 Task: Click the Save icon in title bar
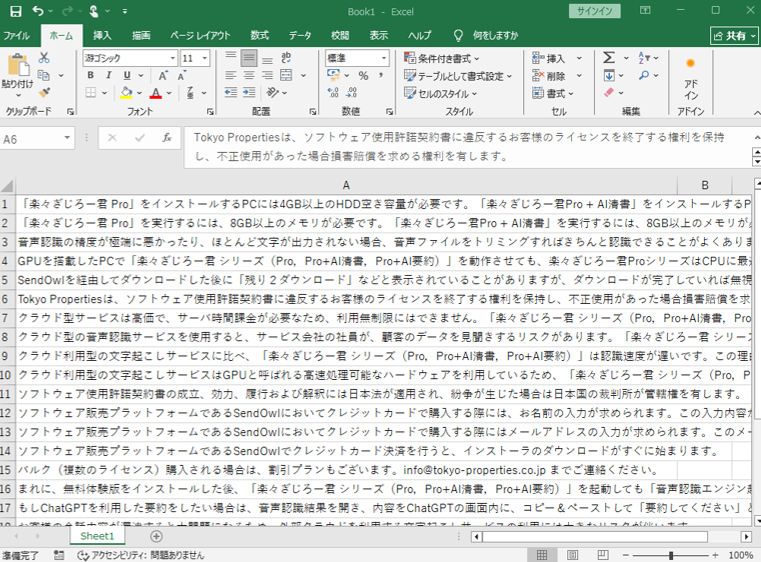16,11
